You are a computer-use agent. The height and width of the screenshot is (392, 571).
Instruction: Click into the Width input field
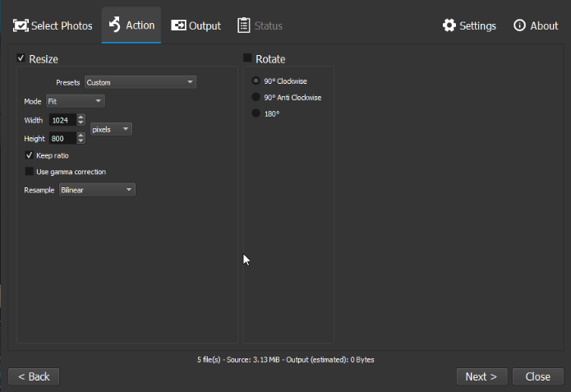pyautogui.click(x=62, y=121)
